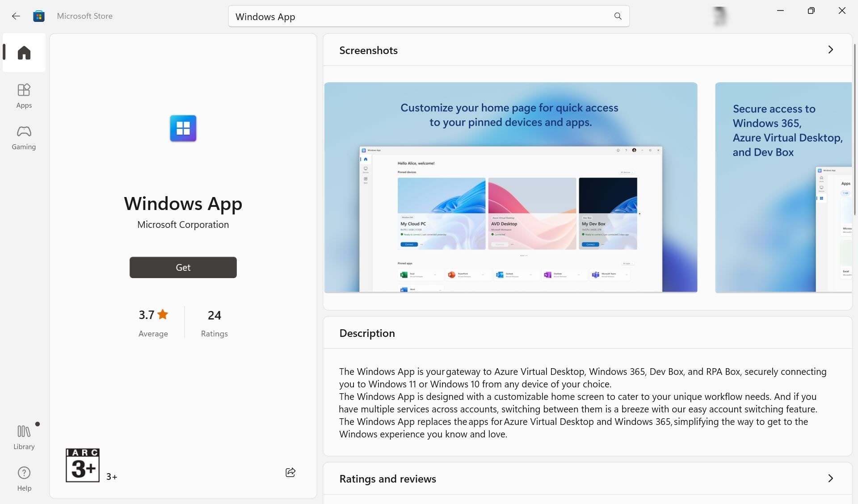Image resolution: width=858 pixels, height=504 pixels.
Task: Click the back arrow icon
Action: [16, 16]
